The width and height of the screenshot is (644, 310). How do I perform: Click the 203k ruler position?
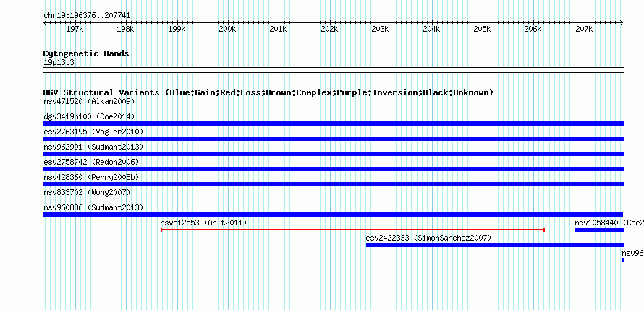[x=380, y=30]
